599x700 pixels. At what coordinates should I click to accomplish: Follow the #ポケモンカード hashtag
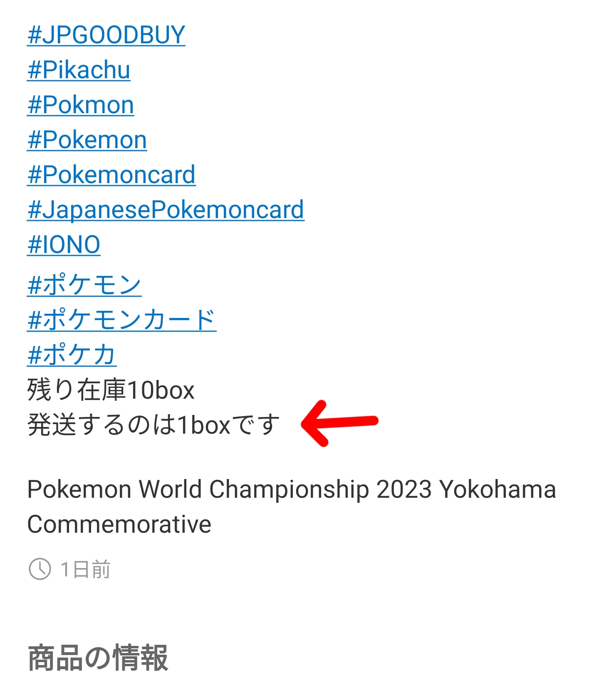click(122, 320)
